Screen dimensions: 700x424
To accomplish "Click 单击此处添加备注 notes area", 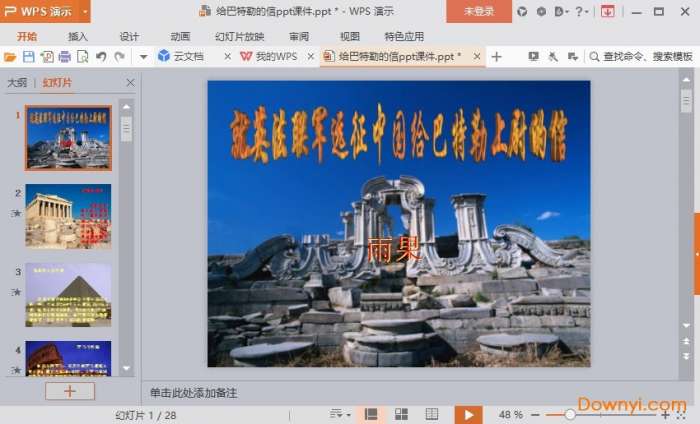I will click(194, 393).
